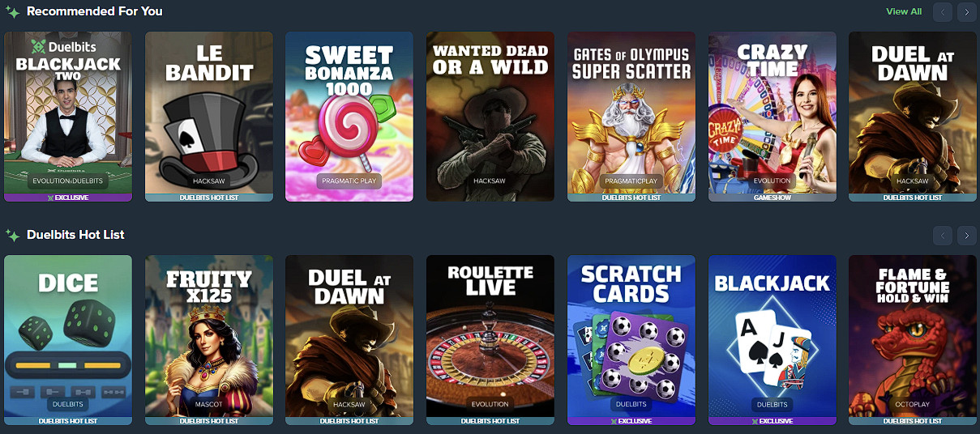Click Recommended For You heading
This screenshot has width=980, height=434.
[94, 11]
